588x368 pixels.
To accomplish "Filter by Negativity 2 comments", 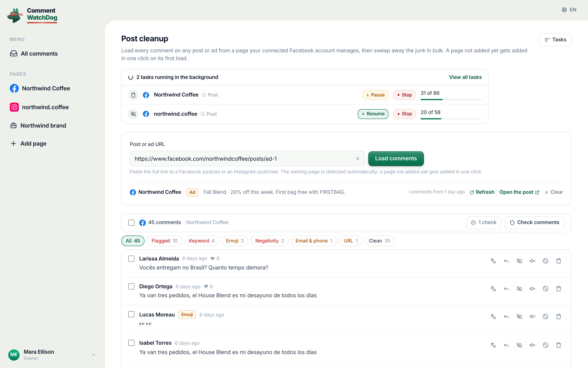I will click(270, 241).
